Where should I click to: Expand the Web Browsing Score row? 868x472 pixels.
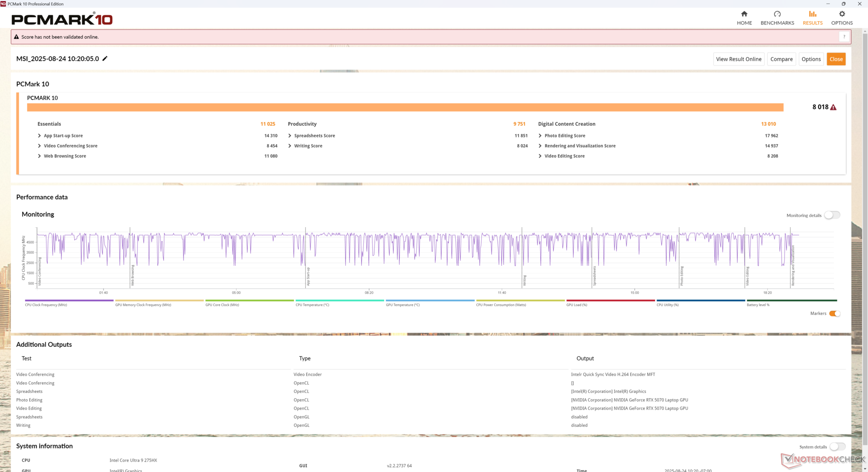[x=39, y=156]
